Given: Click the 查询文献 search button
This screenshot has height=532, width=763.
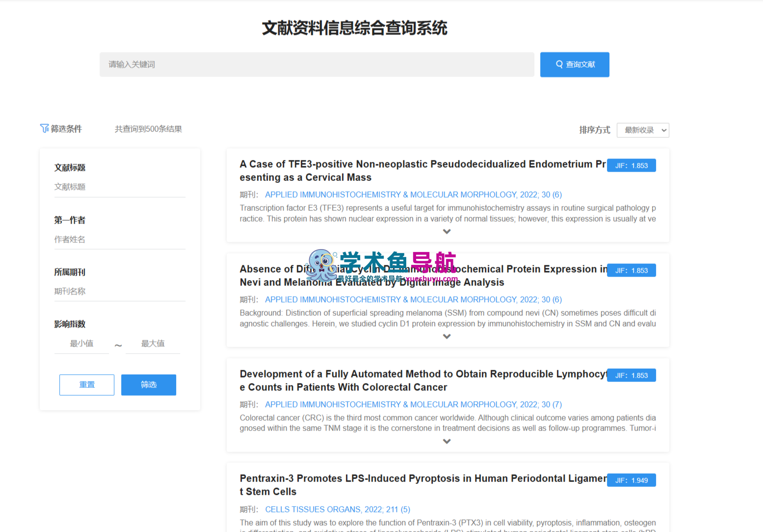Looking at the screenshot, I should pyautogui.click(x=575, y=65).
